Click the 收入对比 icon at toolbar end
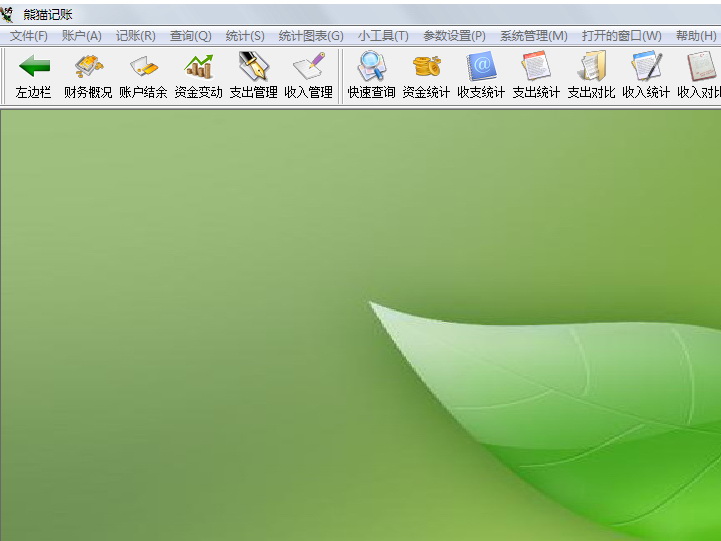721x541 pixels. pyautogui.click(x=699, y=68)
